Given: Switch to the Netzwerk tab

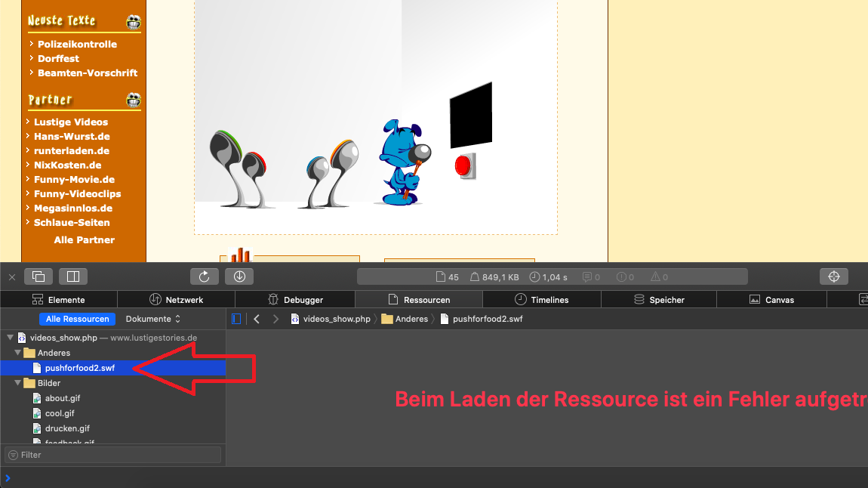Looking at the screenshot, I should (177, 300).
